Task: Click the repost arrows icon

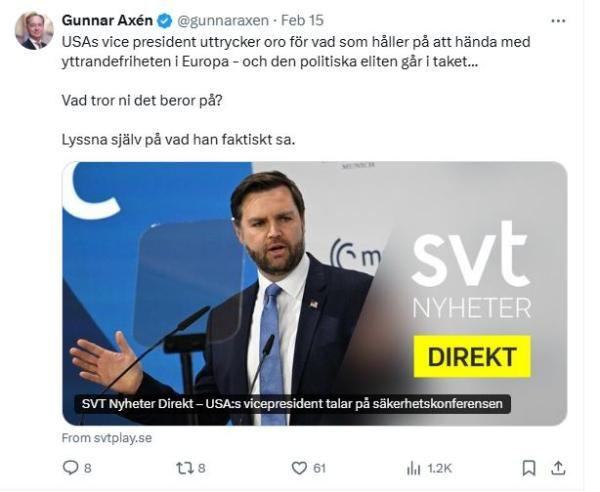Action: click(x=185, y=468)
